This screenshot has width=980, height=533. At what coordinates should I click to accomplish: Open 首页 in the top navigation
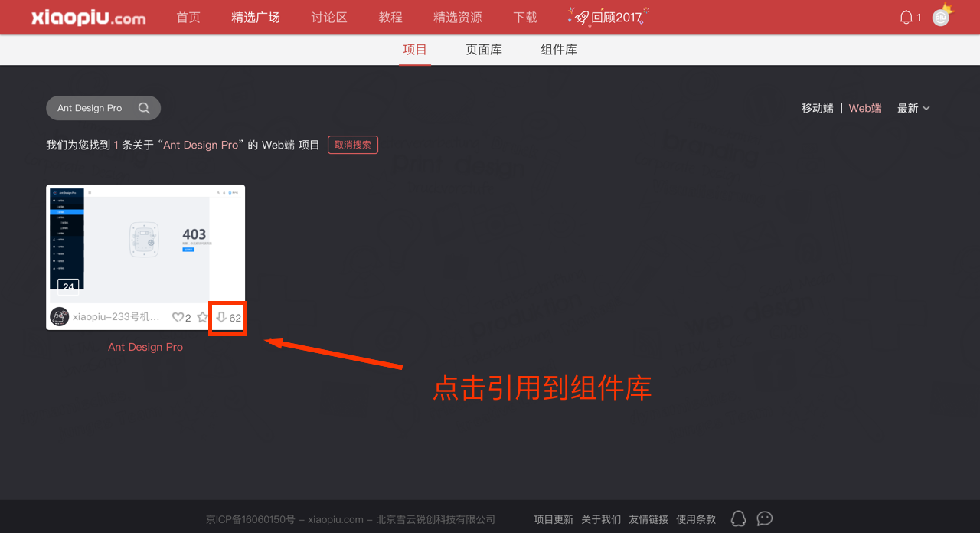tap(188, 17)
